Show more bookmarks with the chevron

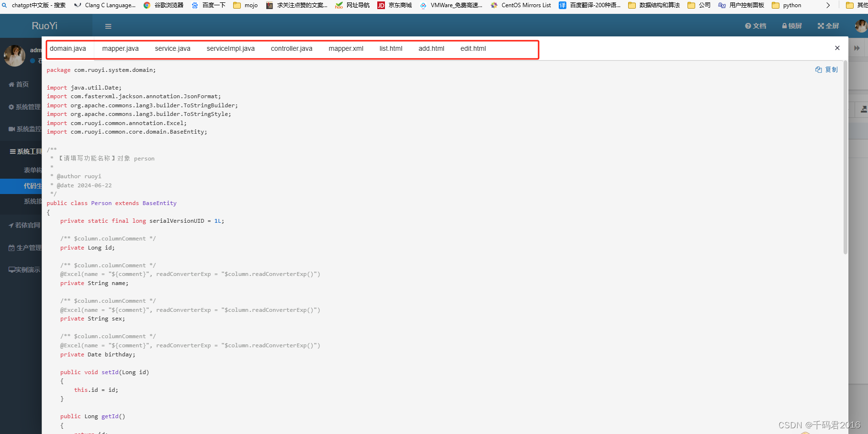click(828, 5)
